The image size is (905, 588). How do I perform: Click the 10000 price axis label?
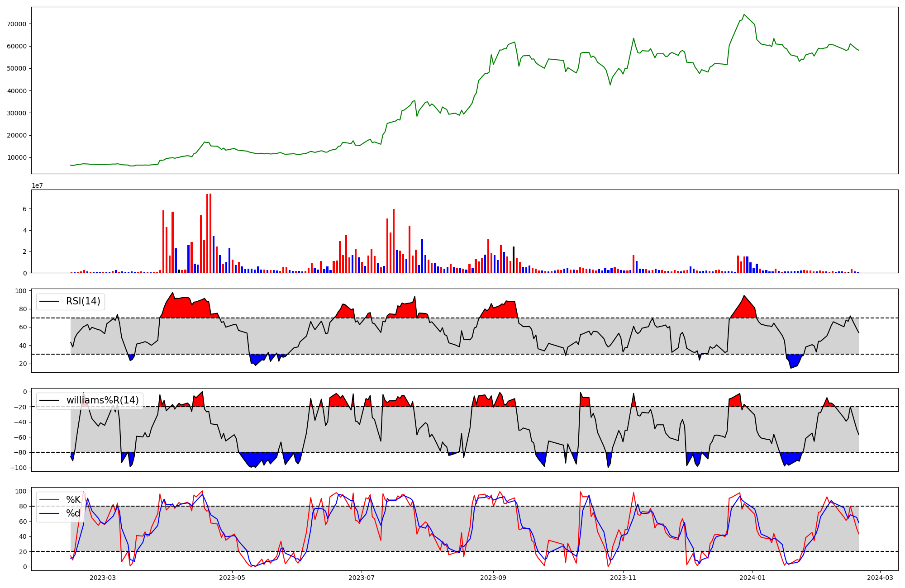tap(17, 158)
